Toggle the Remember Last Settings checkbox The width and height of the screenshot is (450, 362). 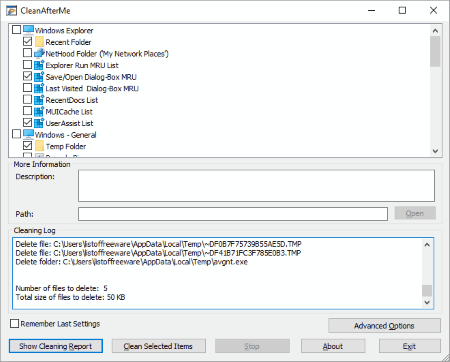(x=14, y=323)
